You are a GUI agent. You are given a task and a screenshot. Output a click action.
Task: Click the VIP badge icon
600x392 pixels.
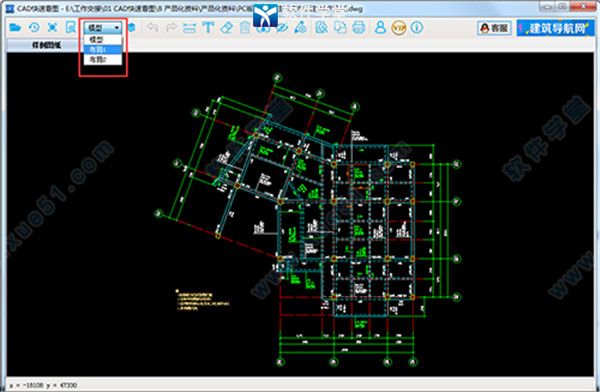coord(399,28)
